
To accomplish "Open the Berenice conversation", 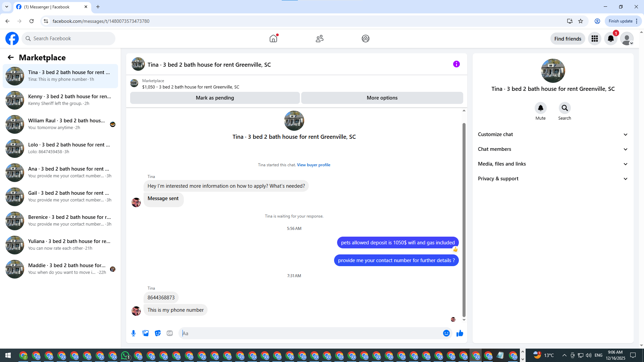I will click(x=60, y=221).
